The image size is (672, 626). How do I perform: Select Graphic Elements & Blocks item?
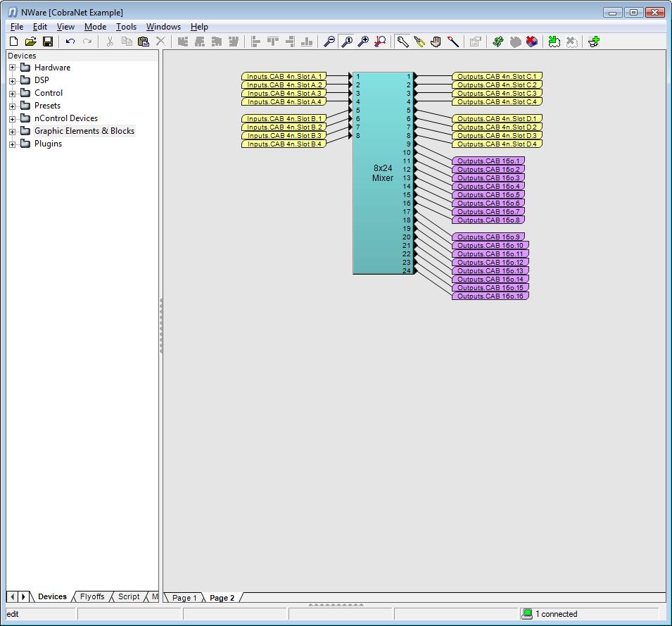pyautogui.click(x=84, y=131)
